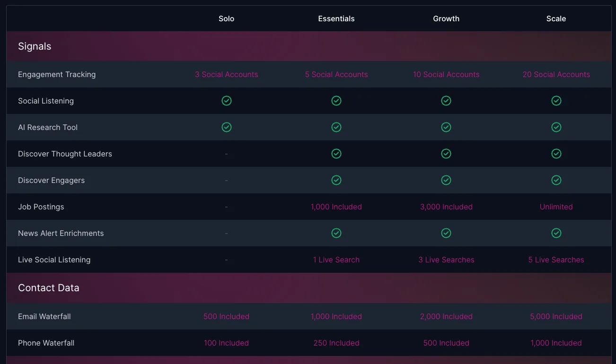Click AI Research Tool checkmark under Essentials
The width and height of the screenshot is (616, 364).
(336, 127)
